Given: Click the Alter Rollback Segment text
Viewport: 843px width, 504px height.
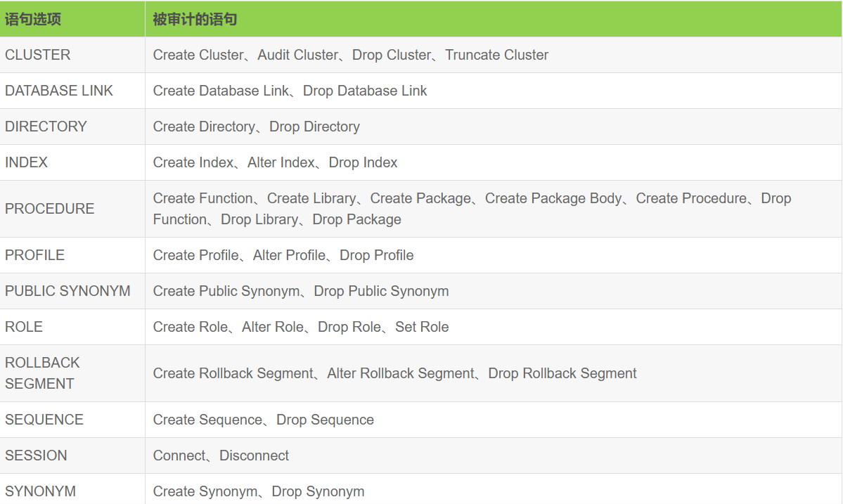Looking at the screenshot, I should click(401, 373).
